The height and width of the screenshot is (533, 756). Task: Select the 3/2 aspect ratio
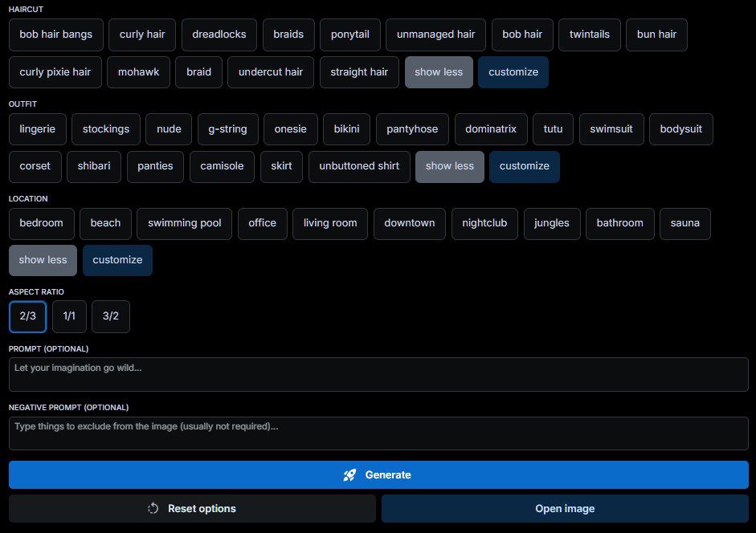[110, 316]
